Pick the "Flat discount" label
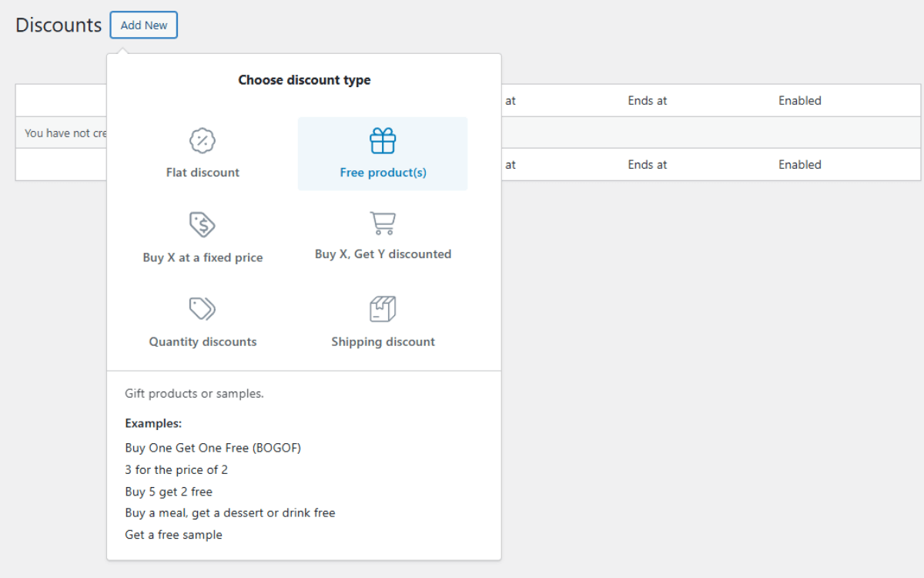The image size is (924, 578). [x=203, y=173]
